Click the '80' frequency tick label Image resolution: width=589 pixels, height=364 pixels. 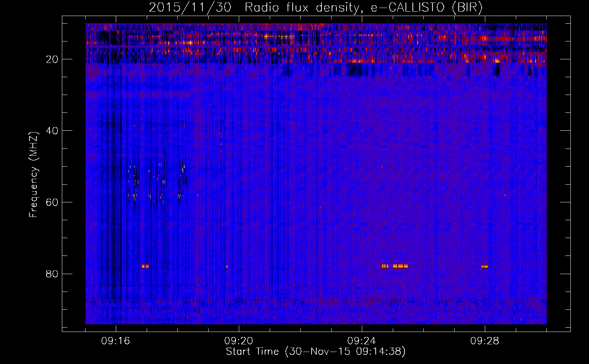coord(52,274)
